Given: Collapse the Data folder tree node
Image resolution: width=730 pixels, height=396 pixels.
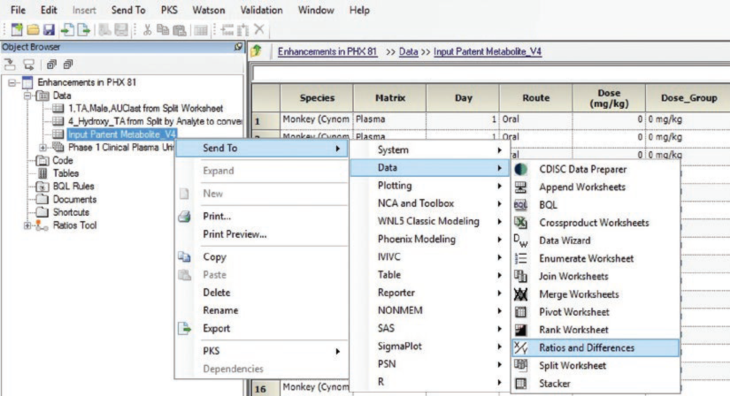Looking at the screenshot, I should point(27,96).
